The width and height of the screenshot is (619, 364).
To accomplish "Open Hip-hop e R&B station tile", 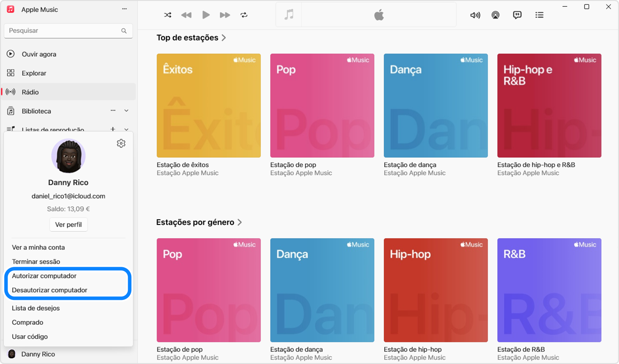I will [x=550, y=106].
